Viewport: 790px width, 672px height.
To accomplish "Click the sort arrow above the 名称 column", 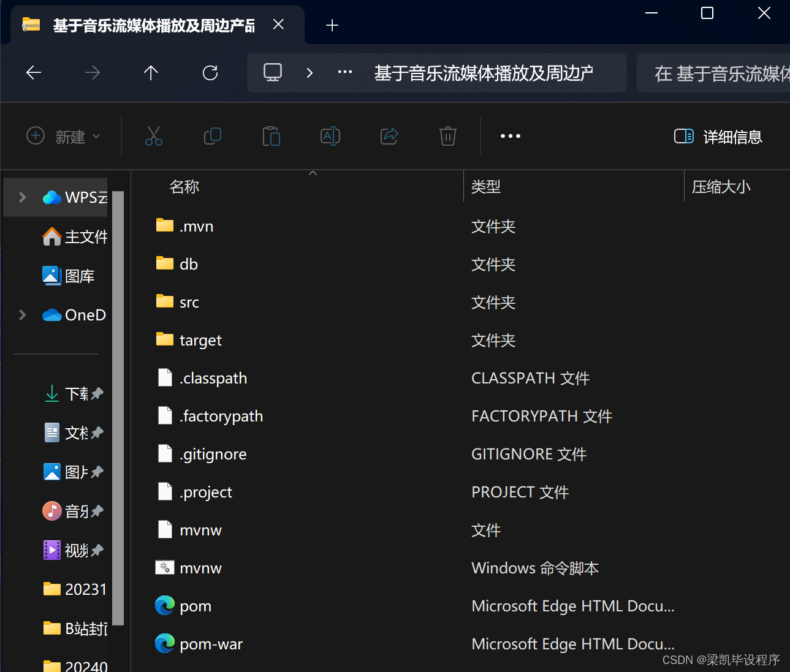I will [x=313, y=173].
